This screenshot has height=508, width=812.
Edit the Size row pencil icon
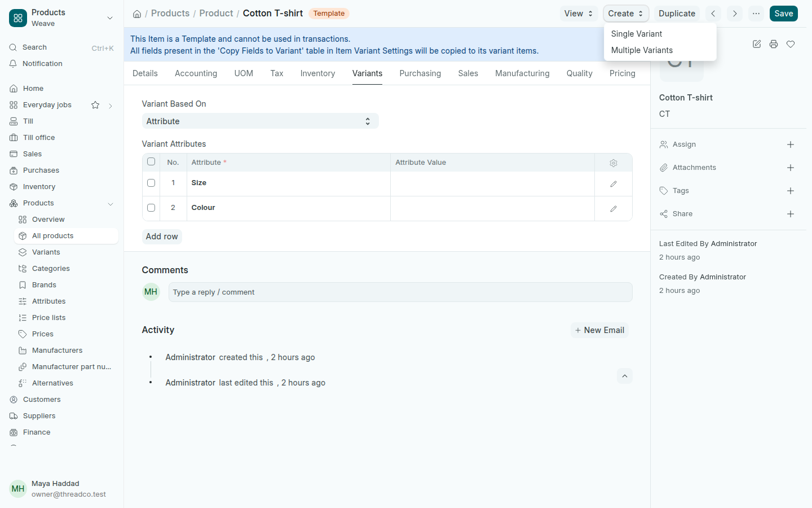[x=614, y=184]
